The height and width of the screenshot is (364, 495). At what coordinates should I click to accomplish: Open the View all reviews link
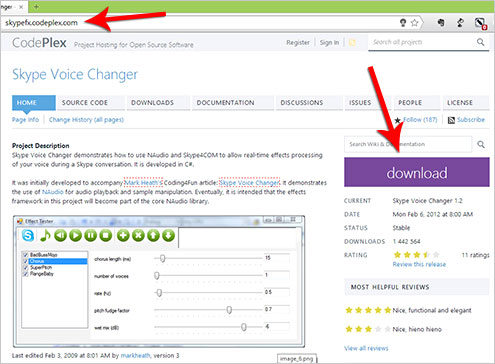tap(366, 348)
